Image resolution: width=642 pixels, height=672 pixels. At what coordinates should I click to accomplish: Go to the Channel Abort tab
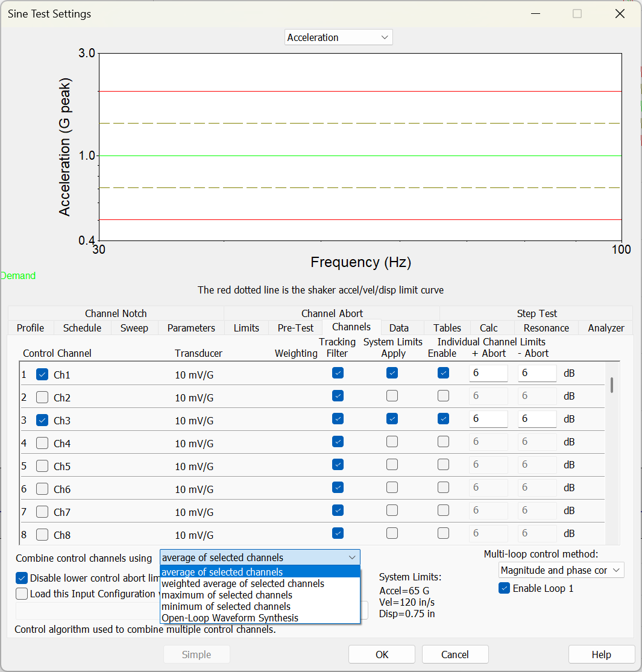pos(332,313)
